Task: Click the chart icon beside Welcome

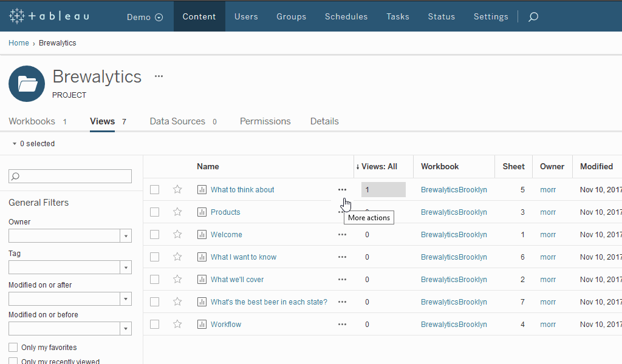Action: click(x=201, y=234)
